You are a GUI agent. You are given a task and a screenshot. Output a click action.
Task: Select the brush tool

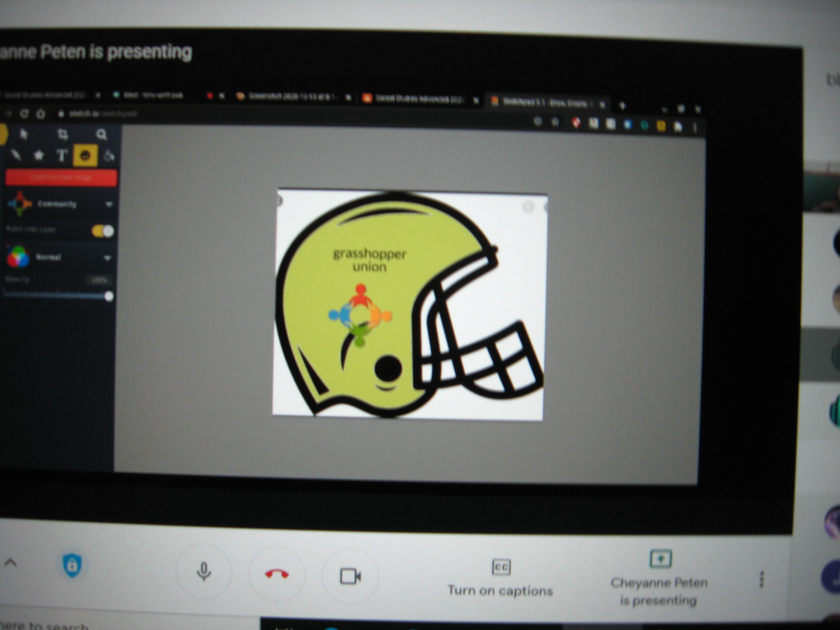tap(16, 155)
